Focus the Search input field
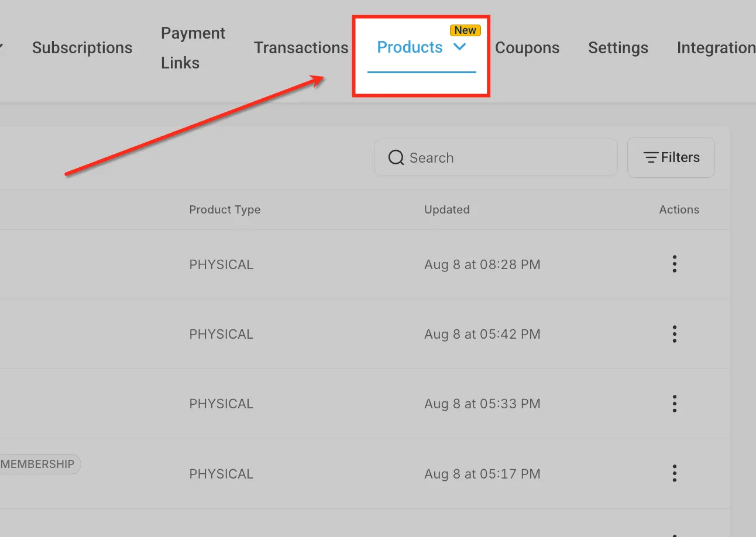 click(x=496, y=157)
